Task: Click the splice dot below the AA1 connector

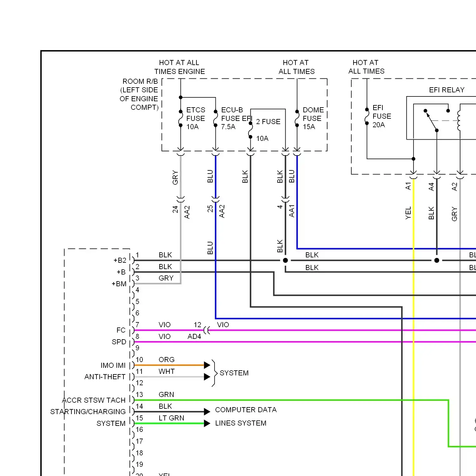Action: click(285, 260)
